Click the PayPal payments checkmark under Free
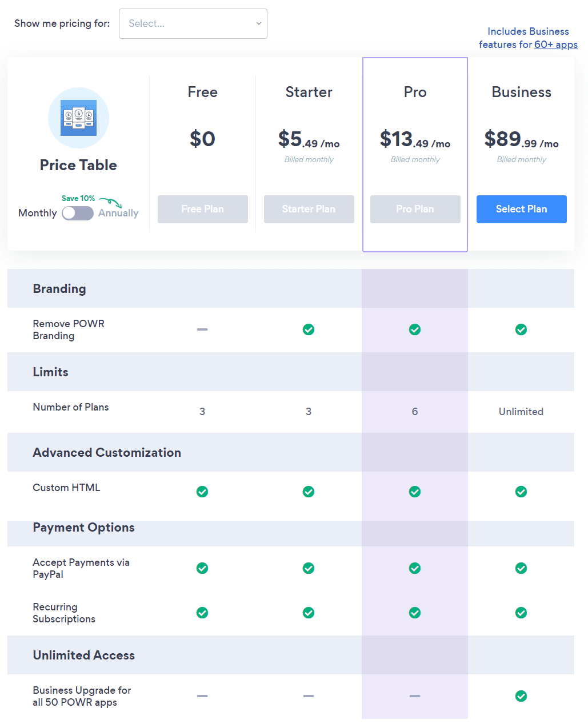Viewport: 588px width, 728px height. (202, 568)
